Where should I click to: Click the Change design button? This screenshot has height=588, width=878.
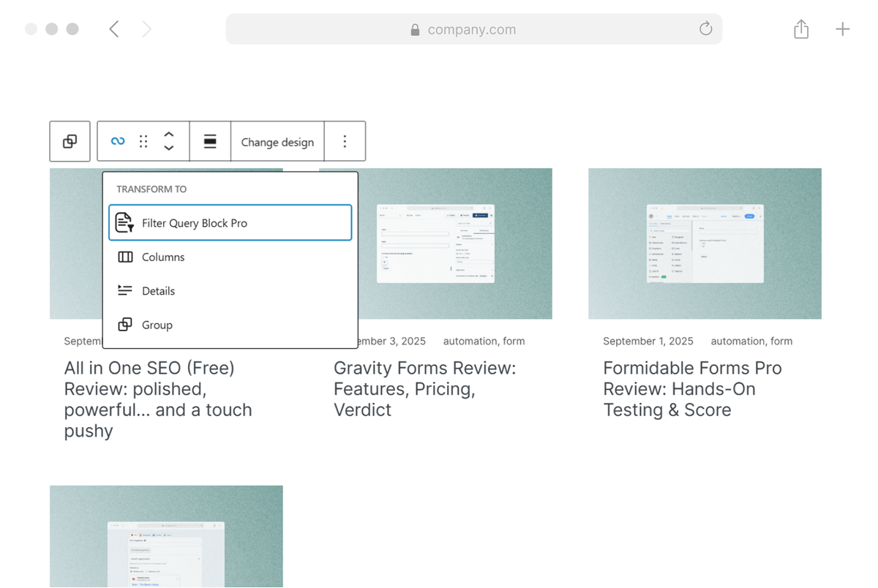click(x=277, y=142)
